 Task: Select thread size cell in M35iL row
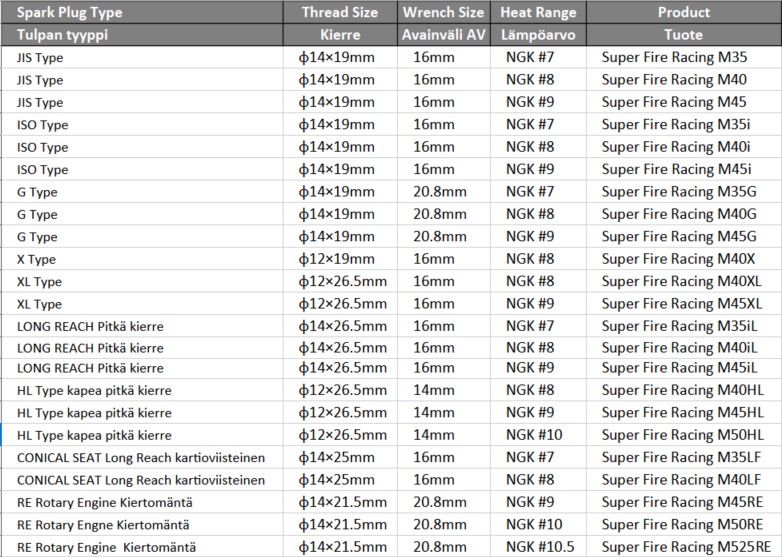(x=340, y=326)
